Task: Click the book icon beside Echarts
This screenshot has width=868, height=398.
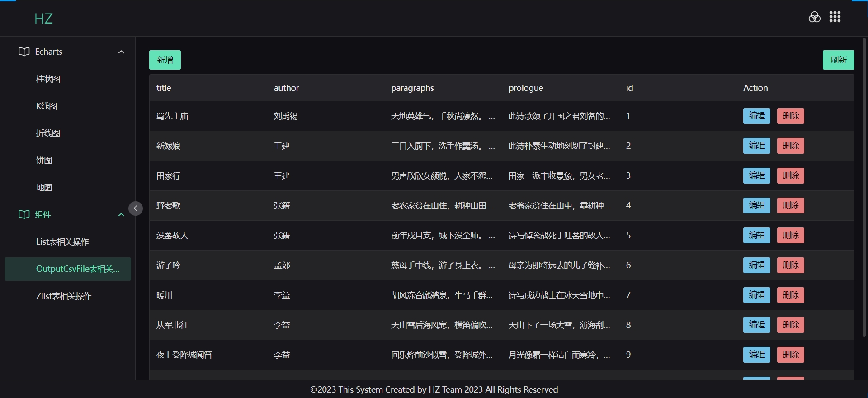Action: click(x=24, y=52)
